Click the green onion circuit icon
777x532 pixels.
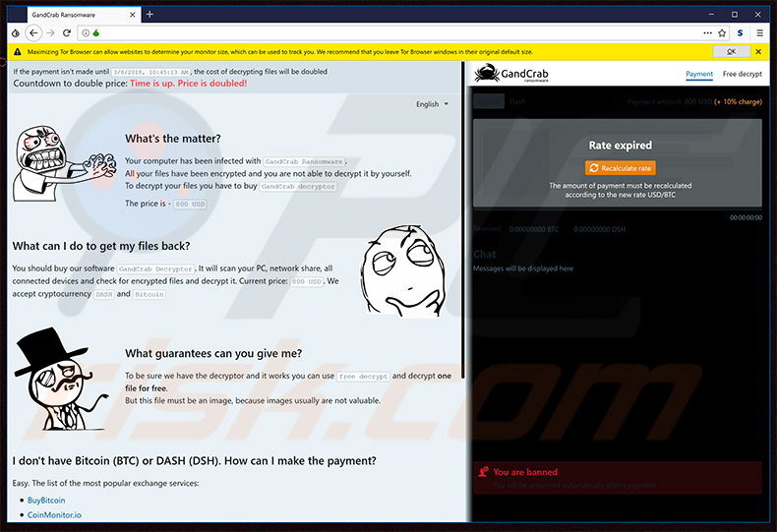(x=96, y=33)
